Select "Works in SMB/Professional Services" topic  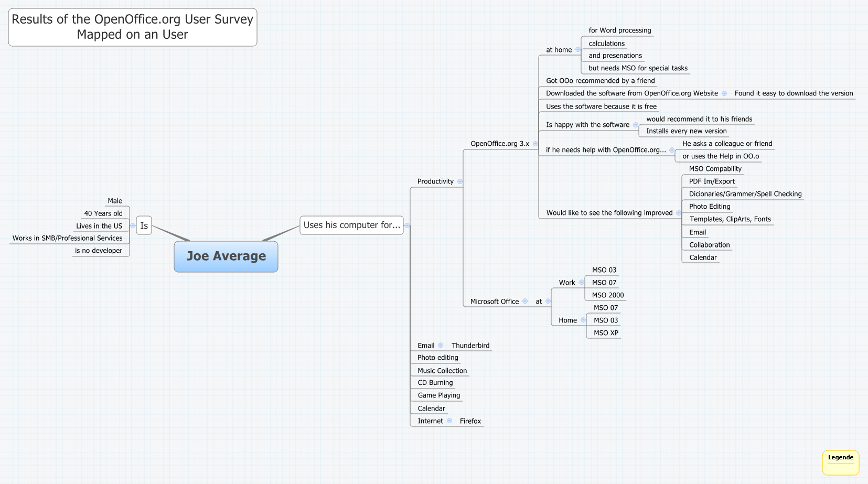tap(68, 238)
